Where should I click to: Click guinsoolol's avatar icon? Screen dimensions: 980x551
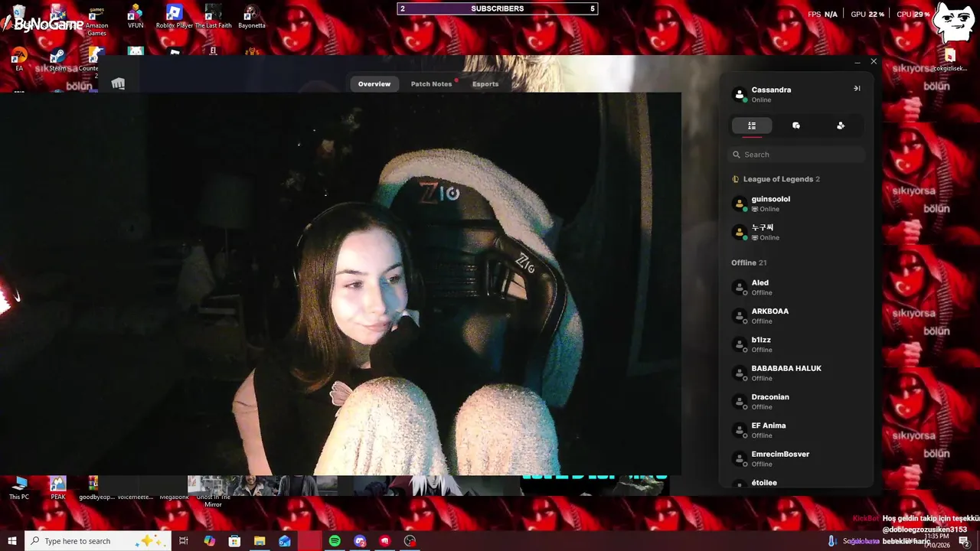coord(740,204)
